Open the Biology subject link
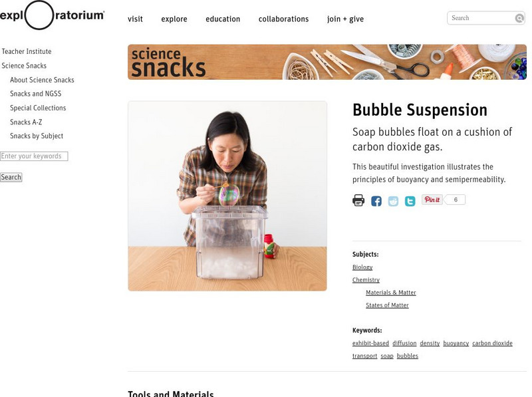Viewport: 532px width, 397px height. tap(362, 267)
